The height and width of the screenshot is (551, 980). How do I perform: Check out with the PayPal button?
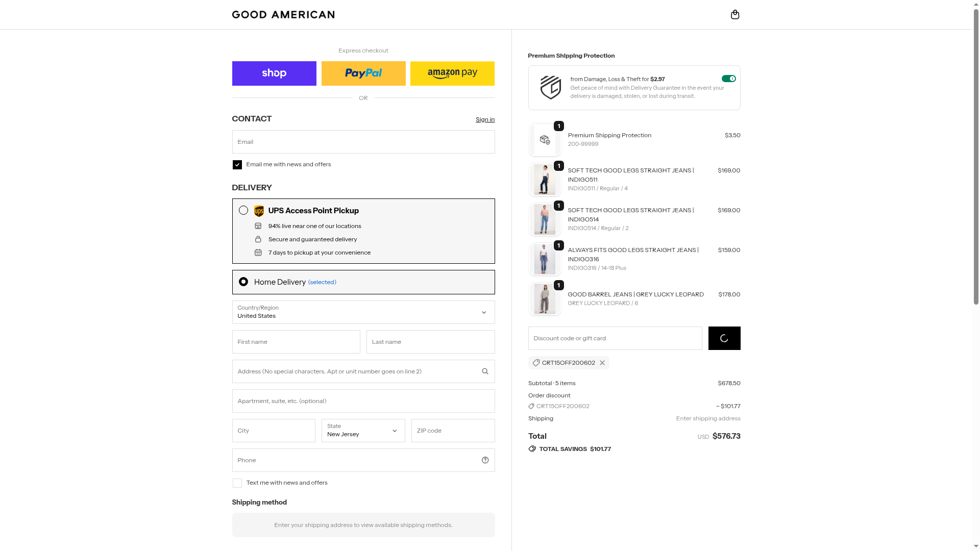[x=363, y=73]
